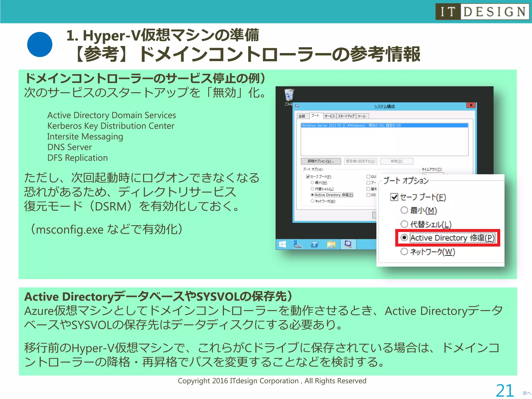Image resolution: width=532 pixels, height=399 pixels.
Task: Switch to the ブート tab
Action: pyautogui.click(x=316, y=116)
